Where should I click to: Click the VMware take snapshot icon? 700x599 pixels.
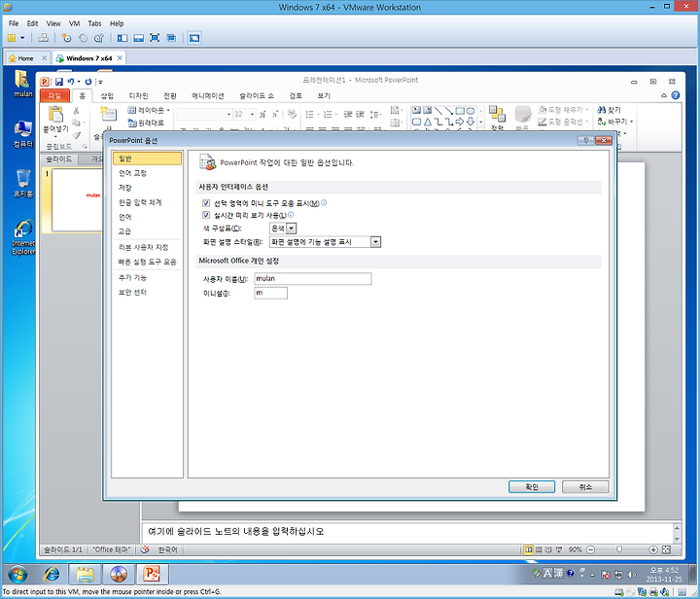click(66, 38)
